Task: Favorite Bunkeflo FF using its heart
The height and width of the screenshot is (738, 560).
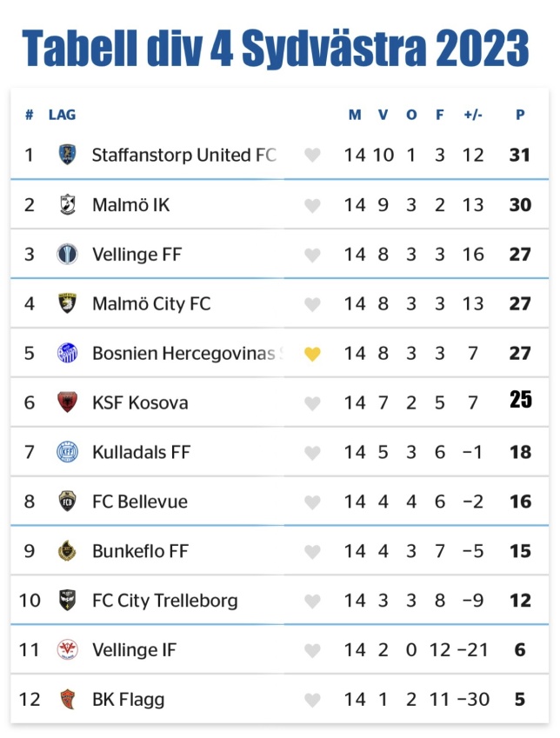Action: [x=312, y=552]
